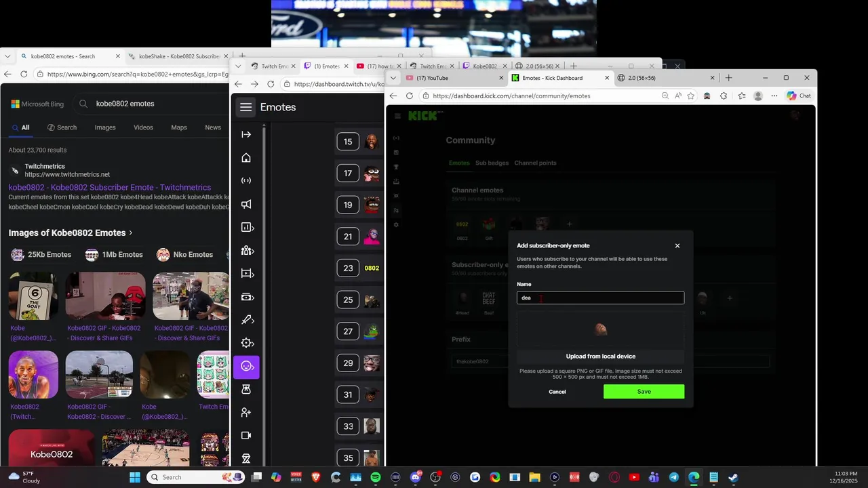Filter images by '1Mb Emotes' chip
Screen dimensions: 868x488
[x=114, y=255]
